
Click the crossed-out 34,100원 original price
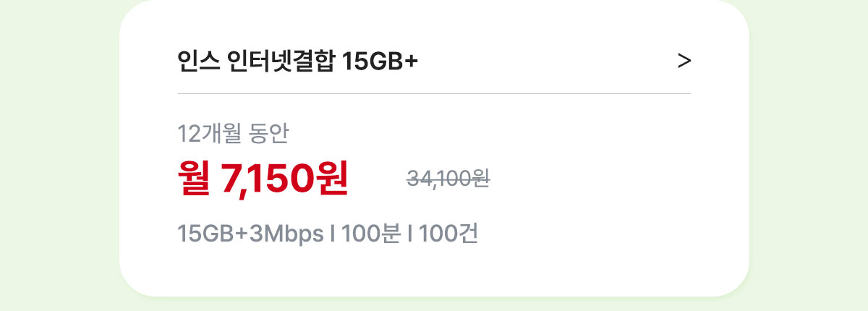tap(448, 178)
